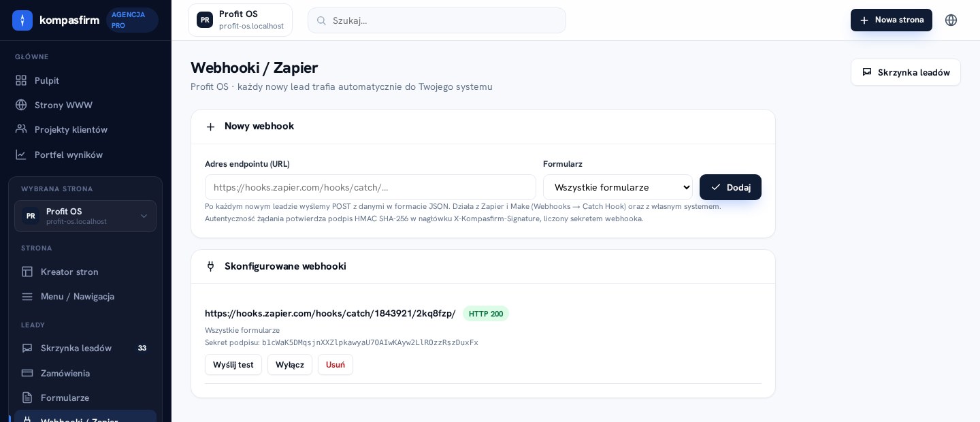Click the Strony WWW globe icon
The image size is (980, 422).
21,105
